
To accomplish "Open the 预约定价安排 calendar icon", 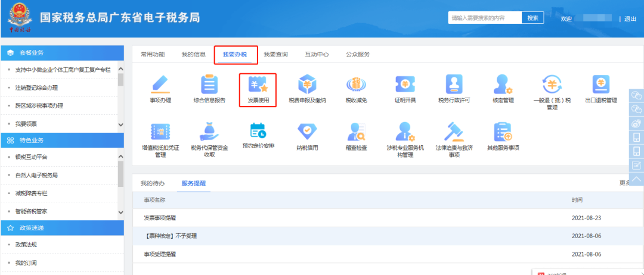I will (258, 131).
